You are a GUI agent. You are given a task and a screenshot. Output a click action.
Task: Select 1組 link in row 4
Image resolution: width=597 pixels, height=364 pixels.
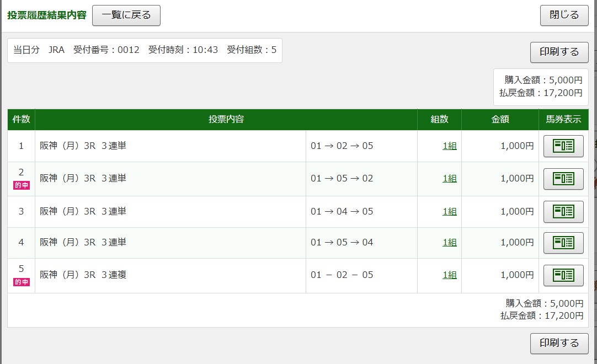tap(449, 243)
